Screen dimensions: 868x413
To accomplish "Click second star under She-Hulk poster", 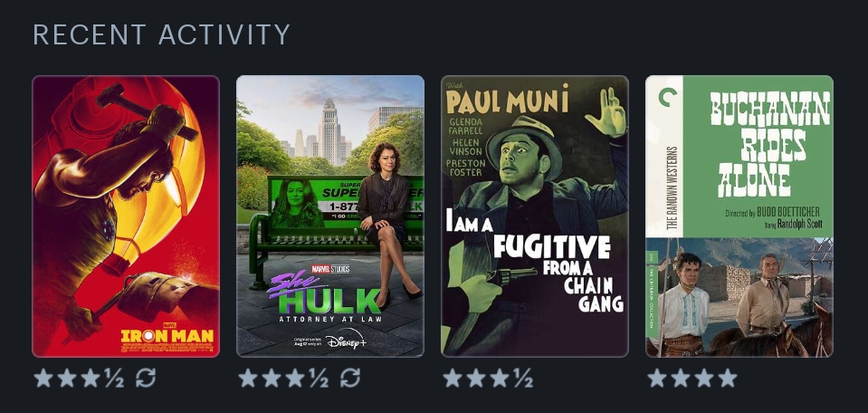I will point(272,378).
